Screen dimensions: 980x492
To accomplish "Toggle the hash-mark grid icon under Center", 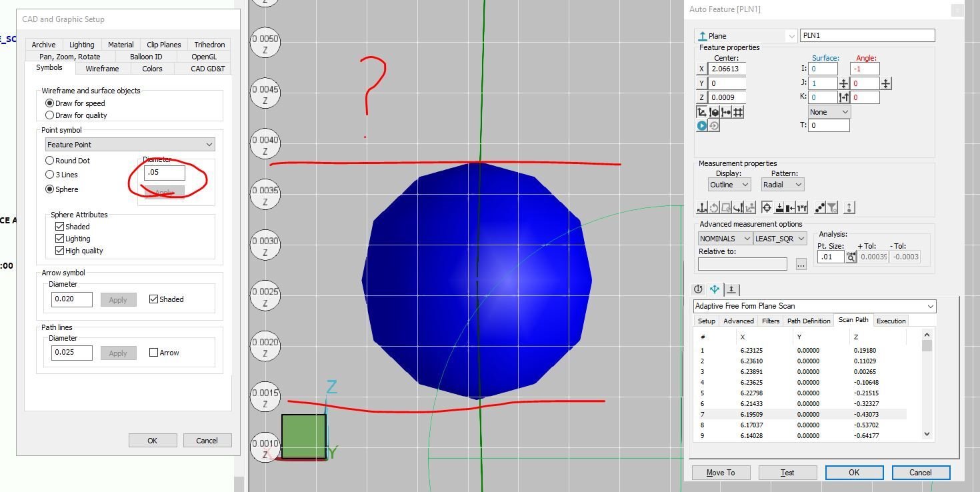I will coord(738,112).
